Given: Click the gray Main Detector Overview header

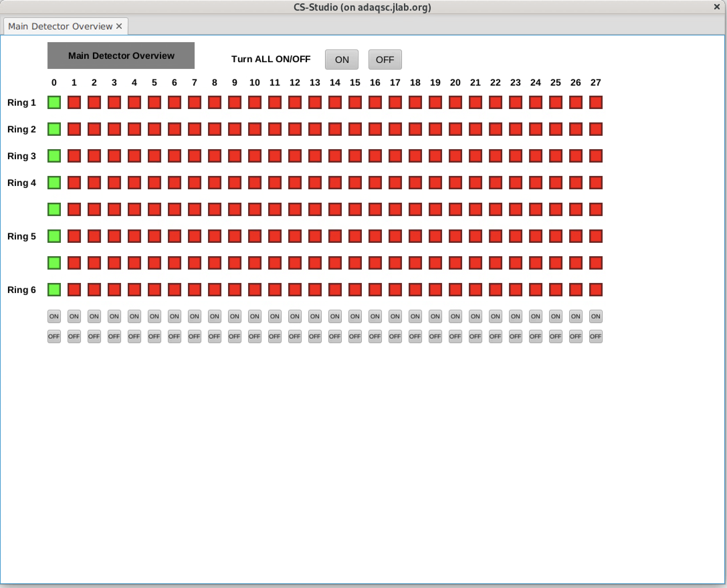Looking at the screenshot, I should 121,56.
